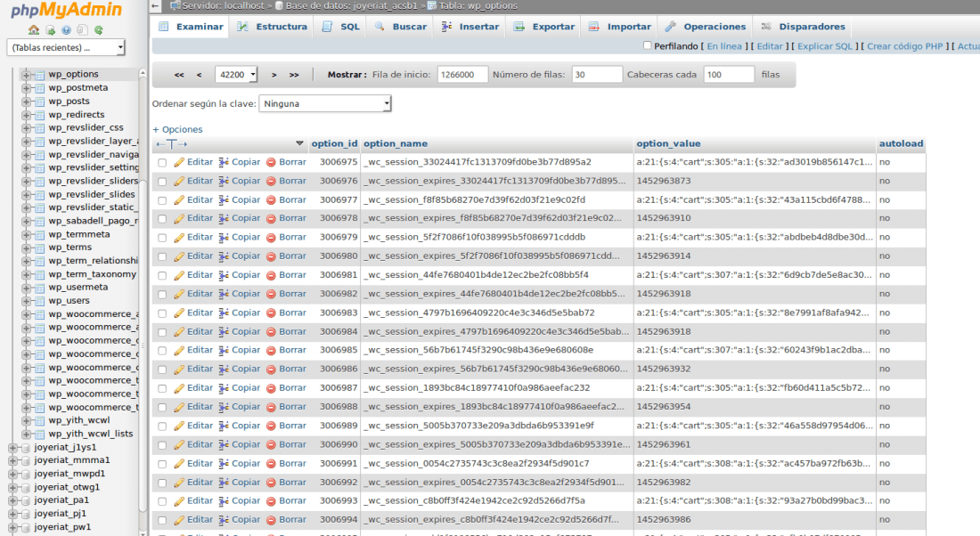Go to the last page with >> button
The height and width of the screenshot is (536, 980).
click(294, 75)
